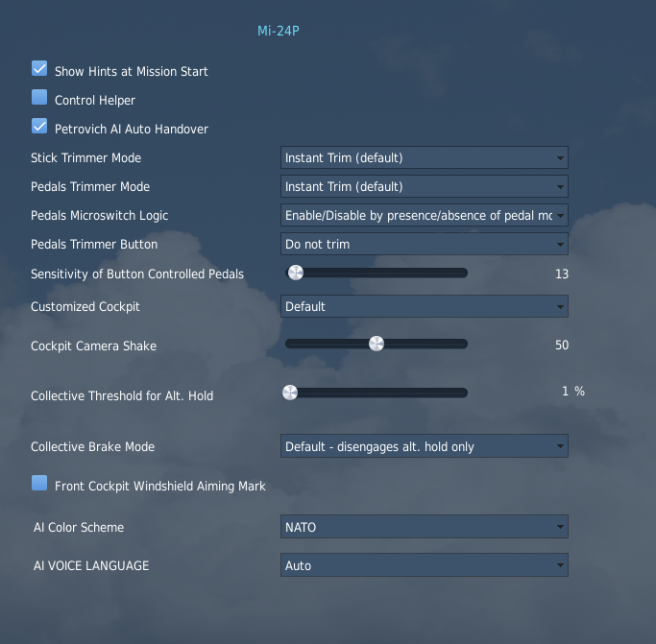Enable the Control Helper checkbox
656x644 pixels.
(39, 98)
